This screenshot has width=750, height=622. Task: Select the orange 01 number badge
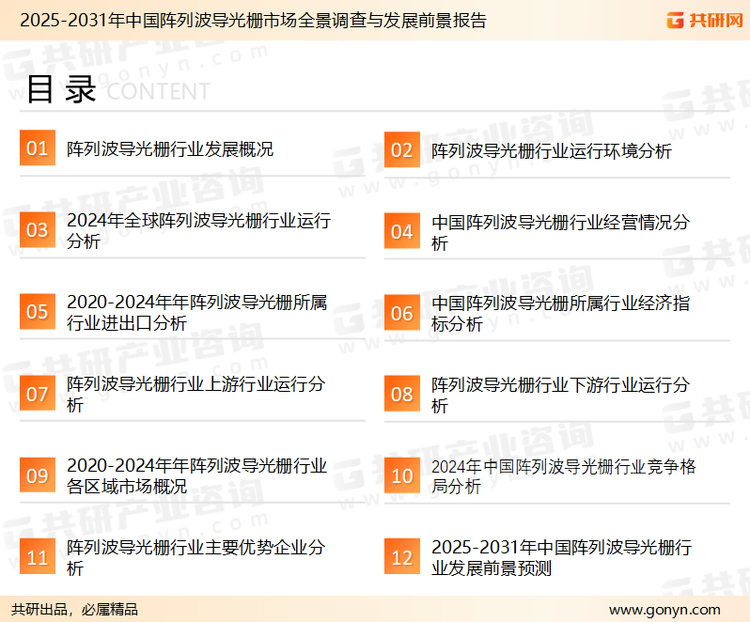click(37, 148)
